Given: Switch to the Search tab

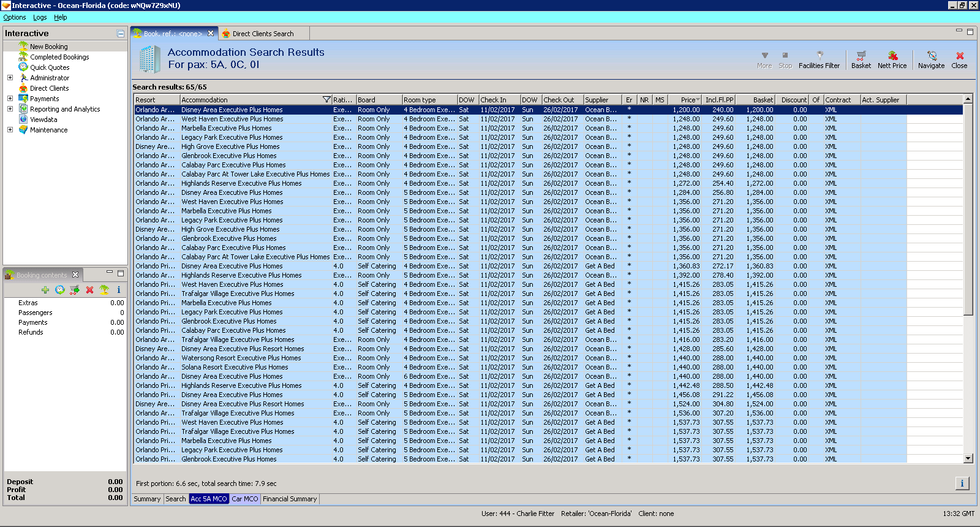Looking at the screenshot, I should point(176,499).
